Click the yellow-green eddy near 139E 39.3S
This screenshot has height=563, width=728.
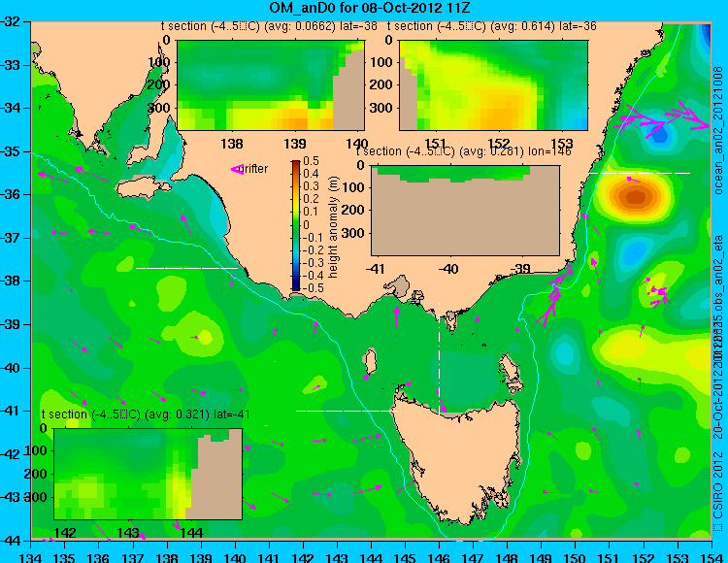tap(204, 337)
